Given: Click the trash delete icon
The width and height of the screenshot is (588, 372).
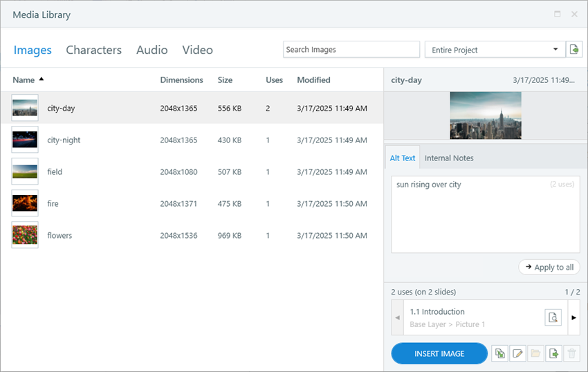Looking at the screenshot, I should (571, 353).
